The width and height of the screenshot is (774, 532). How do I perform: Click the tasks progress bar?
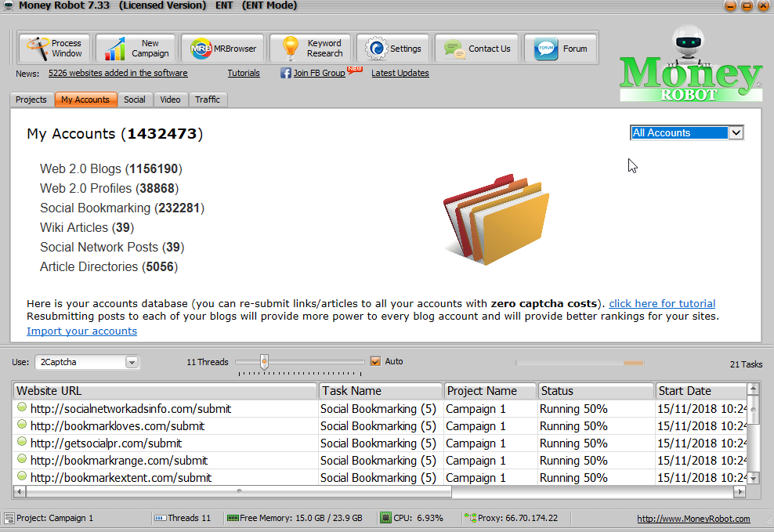[x=580, y=363]
